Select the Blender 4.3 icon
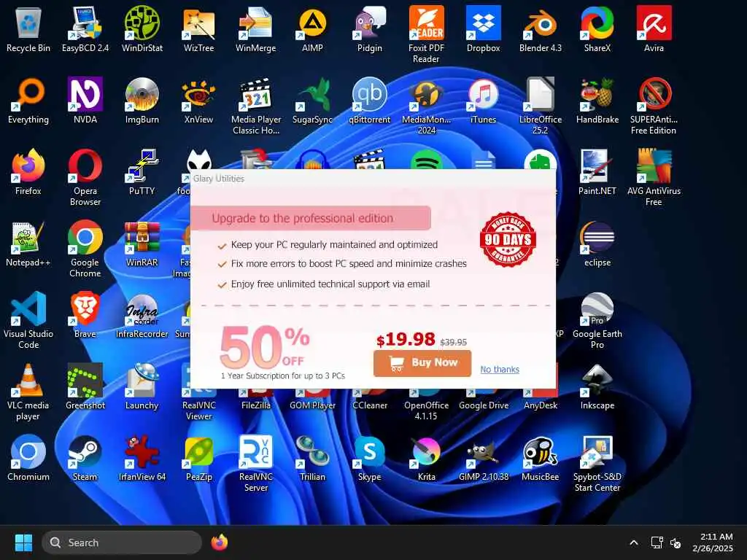This screenshot has height=560, width=747. [541, 29]
